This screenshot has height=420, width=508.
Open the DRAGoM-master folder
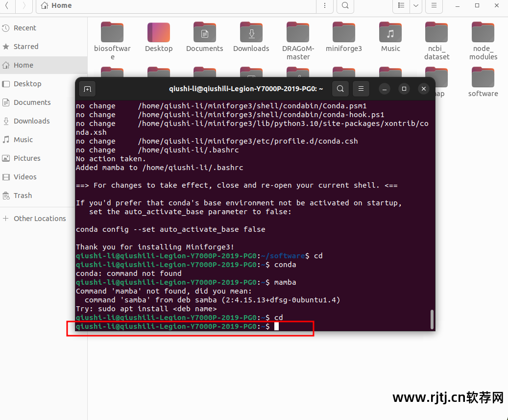[x=297, y=32]
